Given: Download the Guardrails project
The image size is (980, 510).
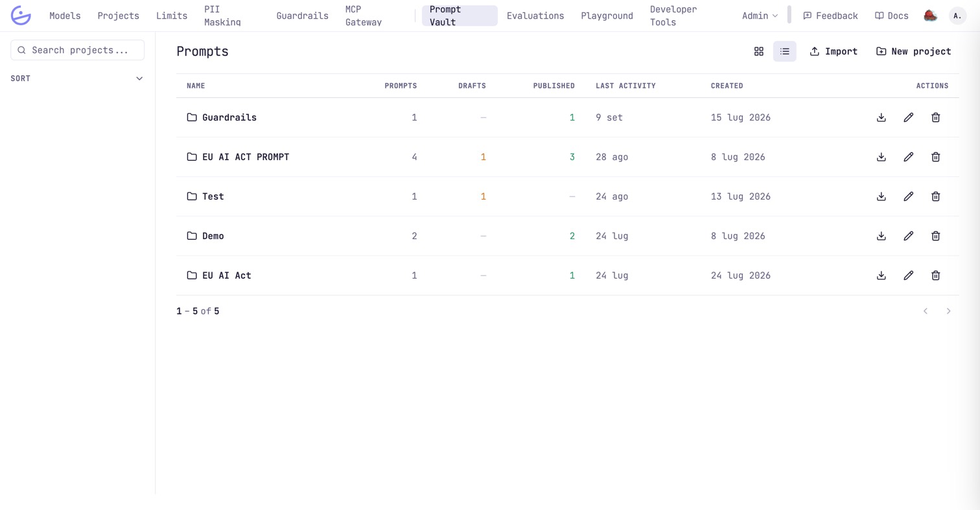Looking at the screenshot, I should coord(881,117).
